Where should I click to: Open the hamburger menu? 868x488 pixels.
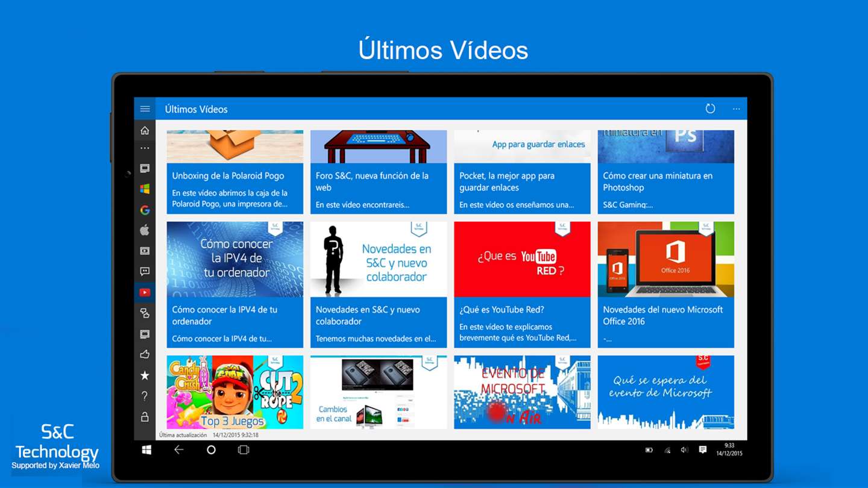click(x=145, y=109)
